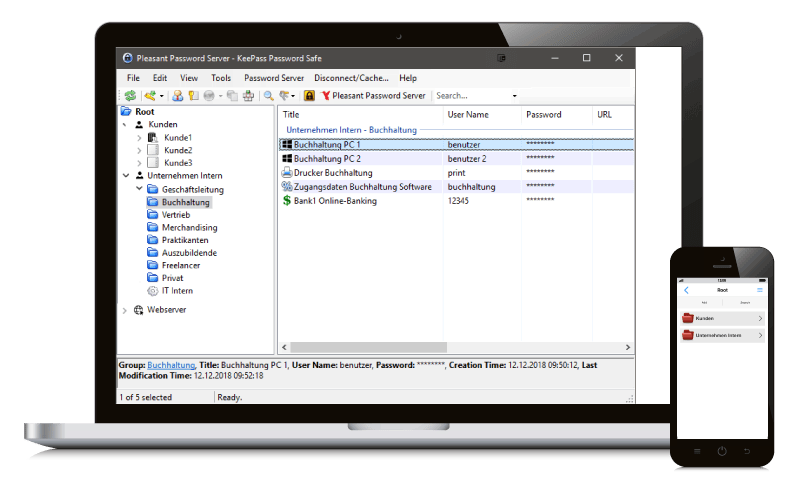Image resolution: width=800 pixels, height=490 pixels.
Task: Select the Freelancer folder
Action: (181, 265)
